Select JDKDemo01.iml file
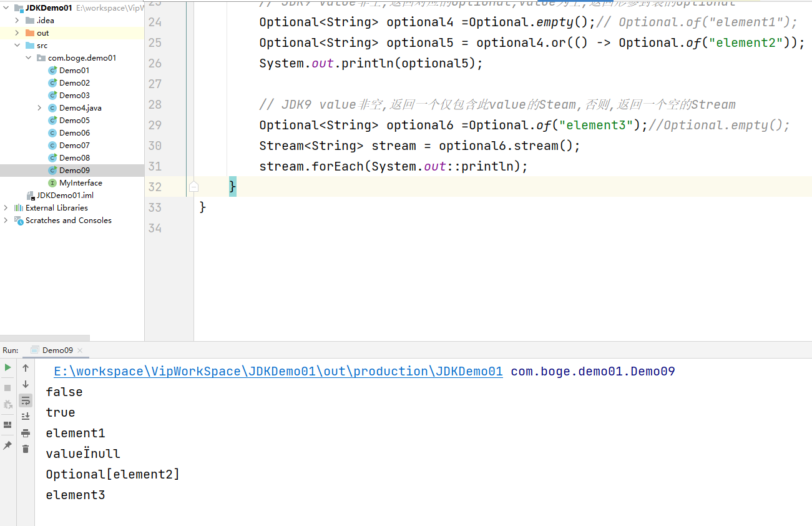The width and height of the screenshot is (812, 526). coord(65,195)
